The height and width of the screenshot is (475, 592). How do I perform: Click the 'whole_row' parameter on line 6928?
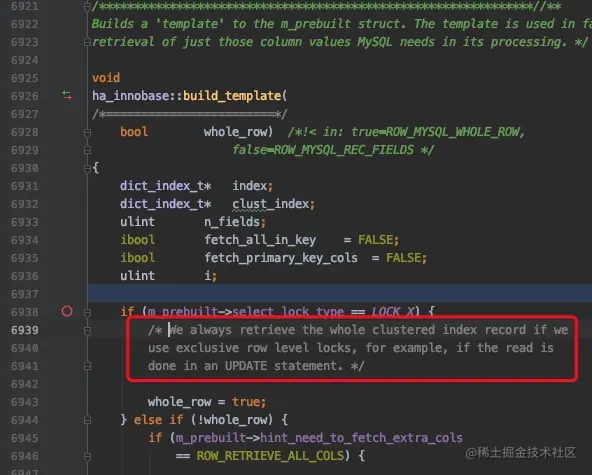tap(236, 132)
